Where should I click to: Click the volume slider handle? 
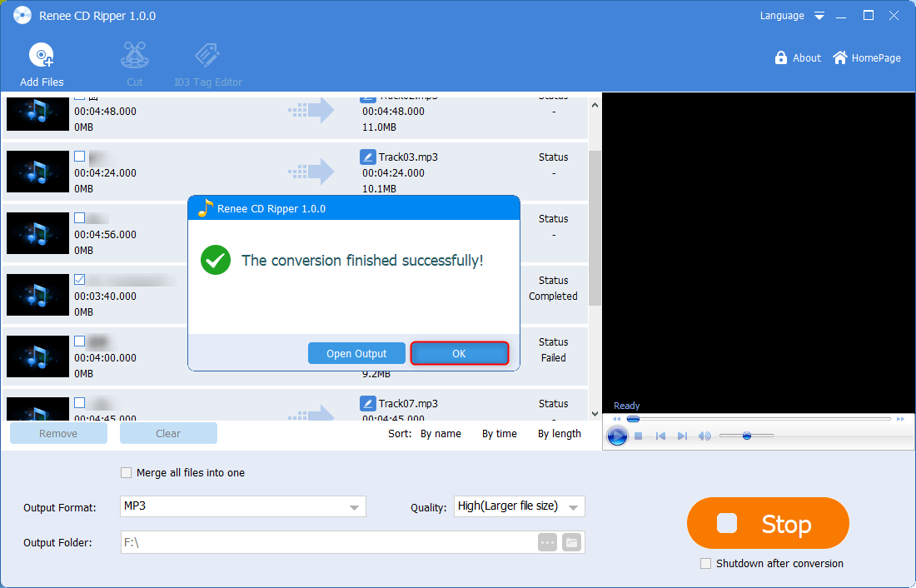pyautogui.click(x=747, y=436)
